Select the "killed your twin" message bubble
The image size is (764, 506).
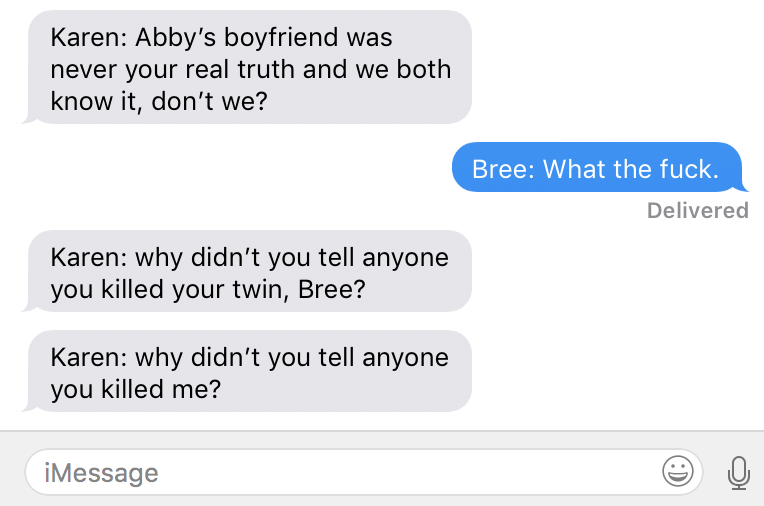[x=247, y=271]
